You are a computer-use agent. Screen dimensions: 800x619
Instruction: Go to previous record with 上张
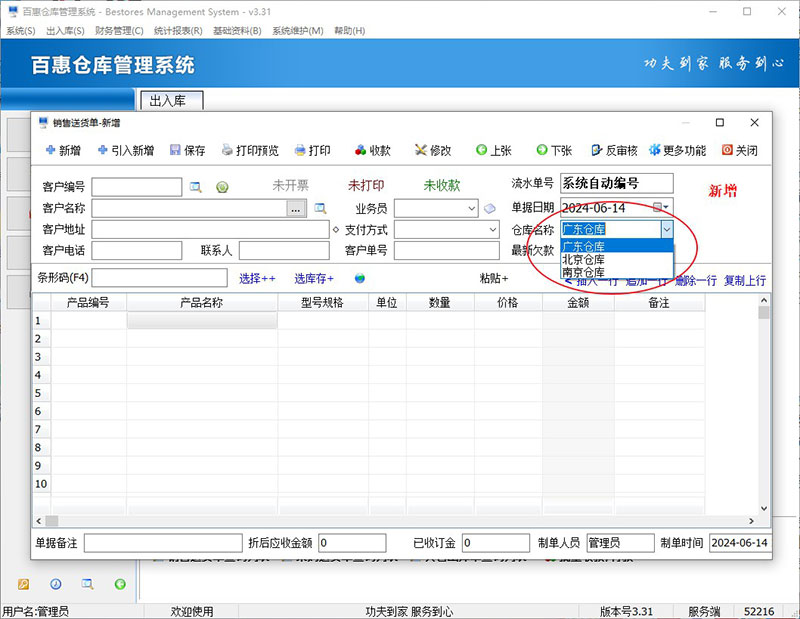click(x=493, y=150)
